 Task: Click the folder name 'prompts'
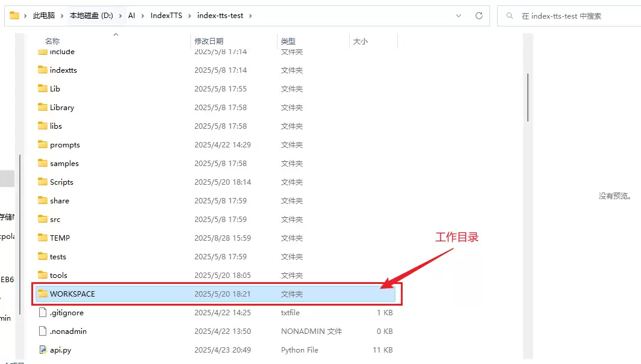[x=65, y=145]
